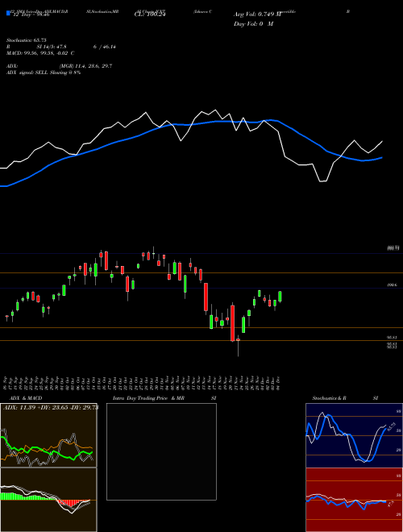The width and height of the screenshot is (403, 532).
Task: Click the last green candlestick on the chart
Action: coord(280,297)
